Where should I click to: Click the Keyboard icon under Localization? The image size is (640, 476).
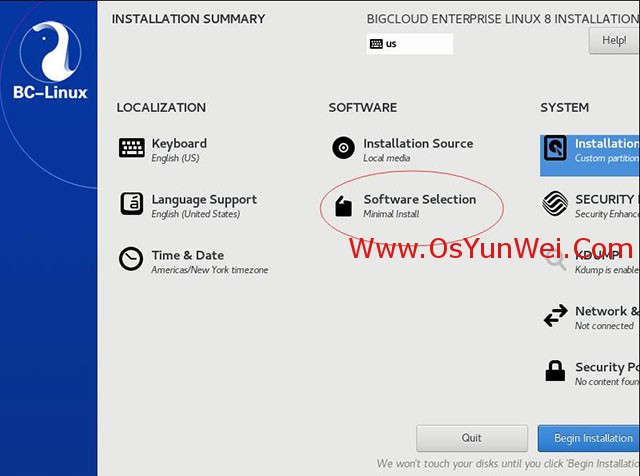tap(131, 147)
